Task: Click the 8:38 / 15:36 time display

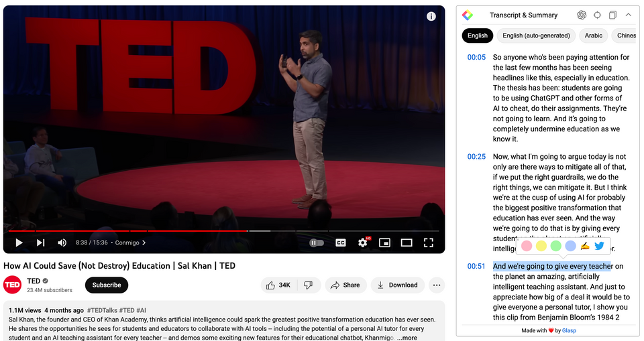Action: point(92,243)
